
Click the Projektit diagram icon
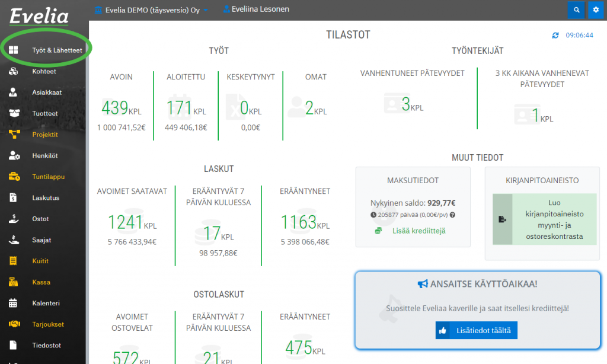14,135
